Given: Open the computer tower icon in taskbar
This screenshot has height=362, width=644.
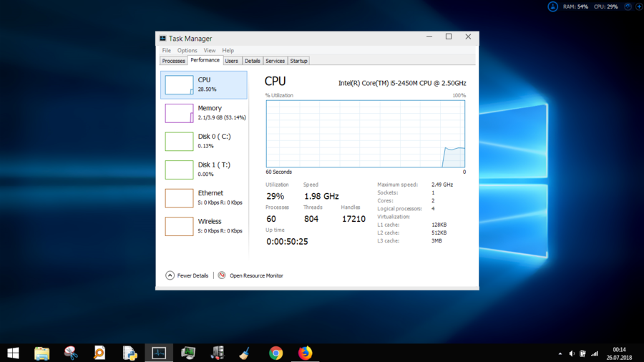Looking at the screenshot, I should 218,353.
